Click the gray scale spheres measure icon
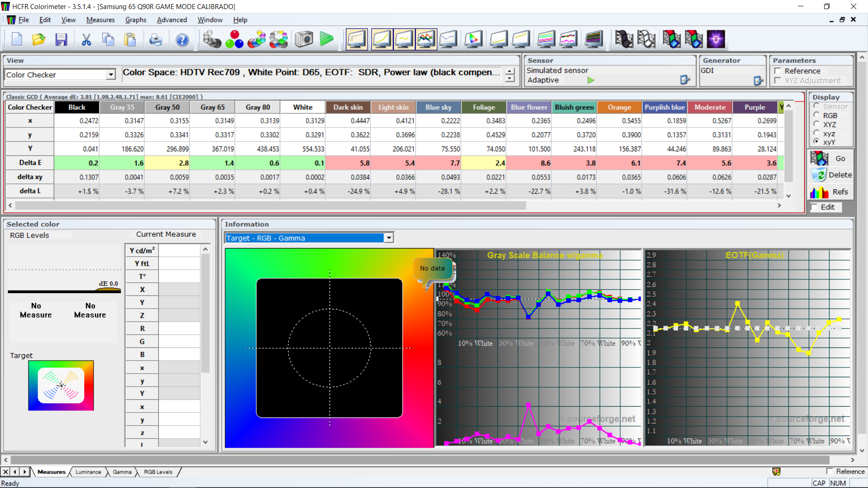The height and width of the screenshot is (488, 868). 212,40
